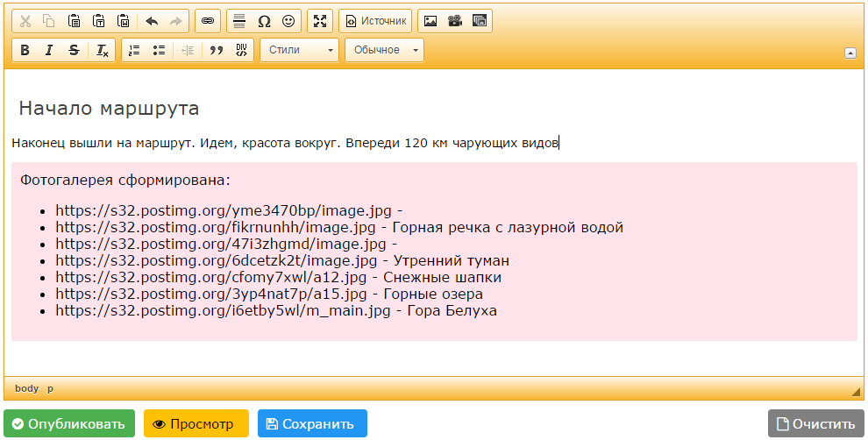Viewport: 868px width, 440px height.
Task: Click the Опубликовать publish button
Action: [x=69, y=424]
